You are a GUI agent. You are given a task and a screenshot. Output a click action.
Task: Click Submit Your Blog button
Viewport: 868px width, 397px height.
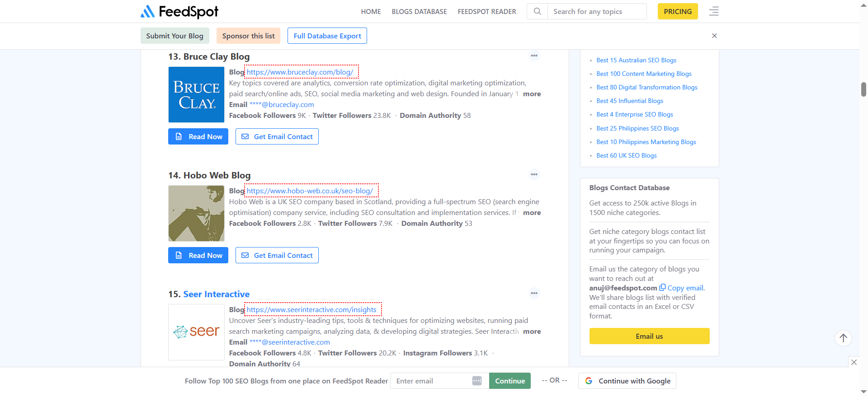tap(175, 36)
